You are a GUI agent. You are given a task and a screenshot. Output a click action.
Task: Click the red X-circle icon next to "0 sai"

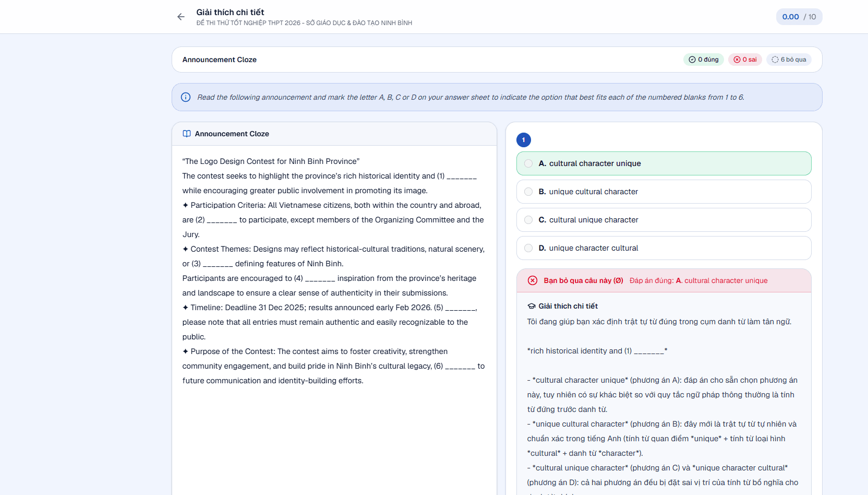tap(737, 60)
